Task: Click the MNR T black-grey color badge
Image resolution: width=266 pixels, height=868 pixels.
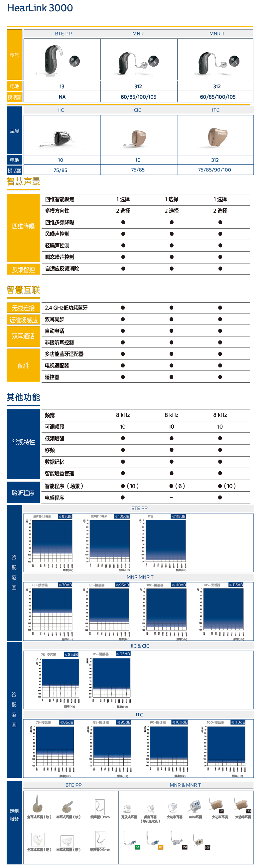Action: pyautogui.click(x=234, y=61)
